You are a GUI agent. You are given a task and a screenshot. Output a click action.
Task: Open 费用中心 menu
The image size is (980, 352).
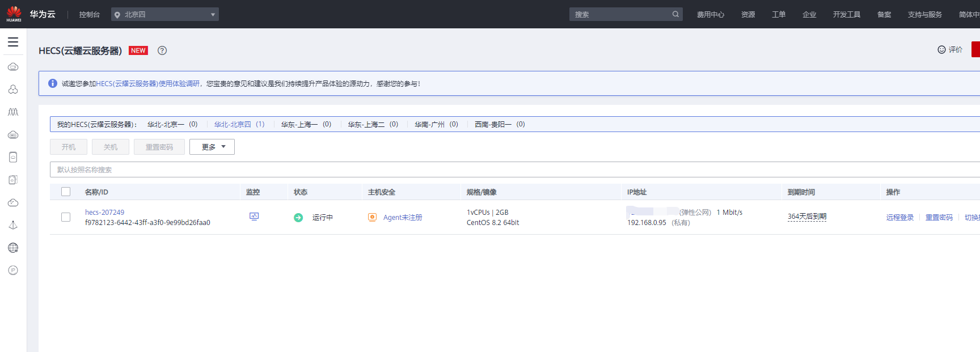point(711,15)
